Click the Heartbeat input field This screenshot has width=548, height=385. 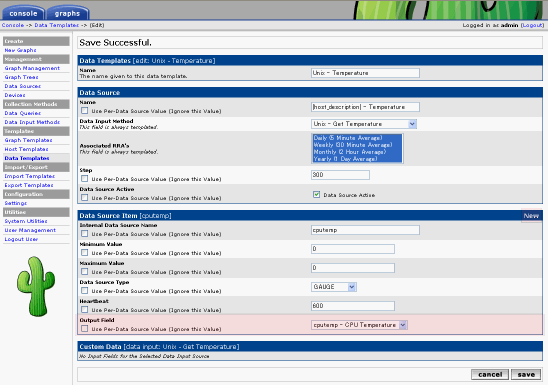tap(353, 306)
